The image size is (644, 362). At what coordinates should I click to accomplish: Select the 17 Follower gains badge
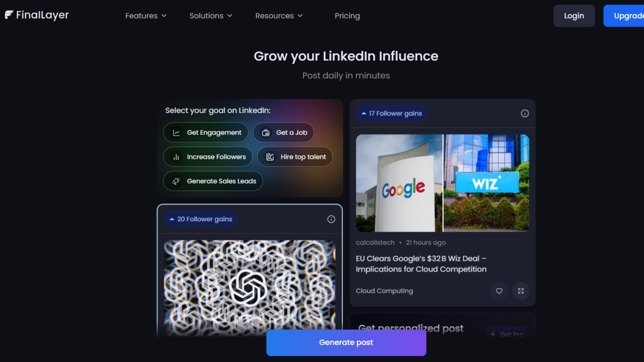point(391,113)
